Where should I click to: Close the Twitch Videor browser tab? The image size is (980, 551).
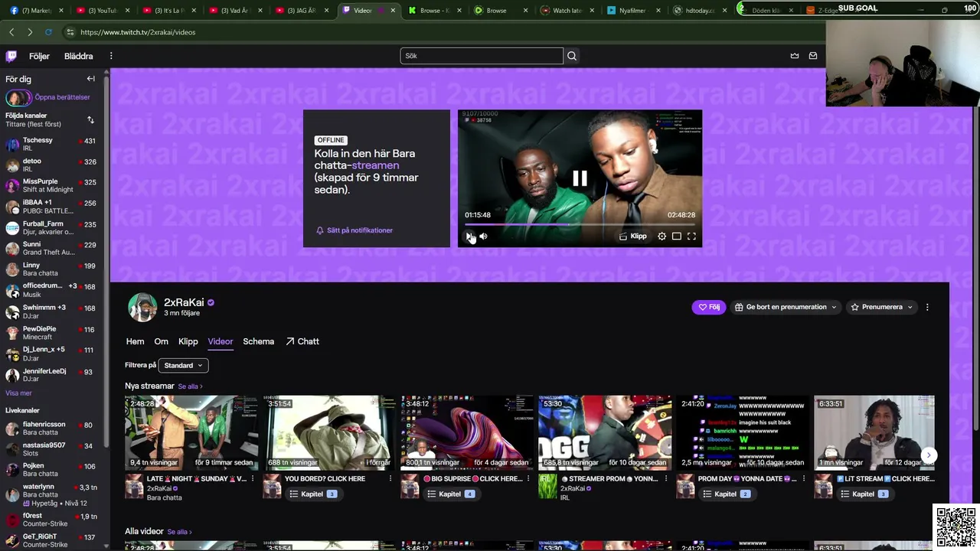(x=394, y=11)
